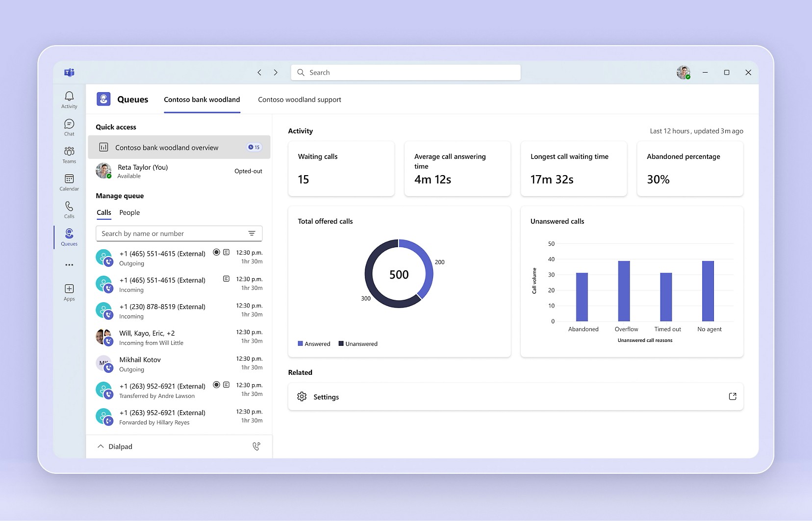
Task: Toggle Answered legend in donut chart
Action: click(314, 344)
